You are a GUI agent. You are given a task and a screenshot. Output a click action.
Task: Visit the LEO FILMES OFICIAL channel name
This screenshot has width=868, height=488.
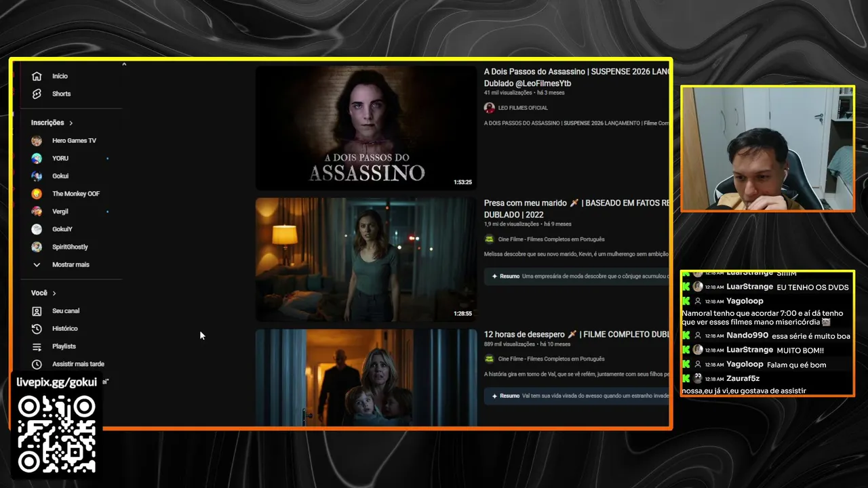click(x=523, y=108)
